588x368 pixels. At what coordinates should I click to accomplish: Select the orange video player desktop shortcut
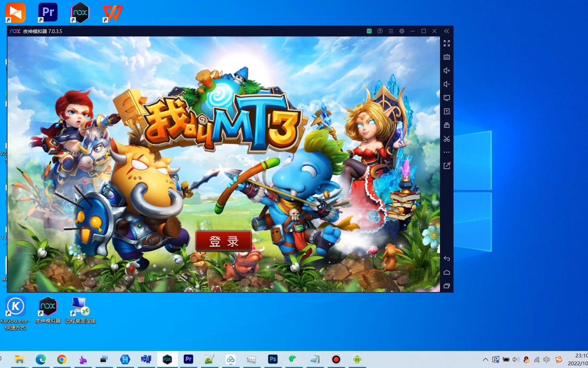15,13
